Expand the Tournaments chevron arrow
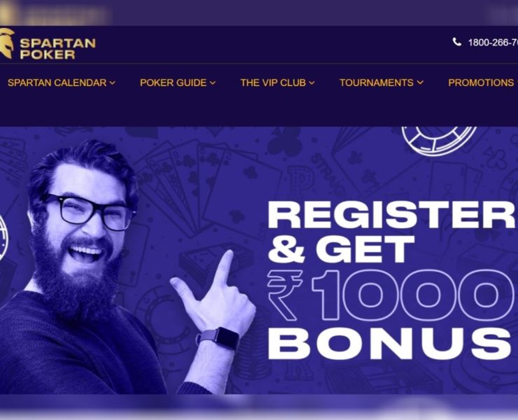The height and width of the screenshot is (420, 518). (x=420, y=83)
